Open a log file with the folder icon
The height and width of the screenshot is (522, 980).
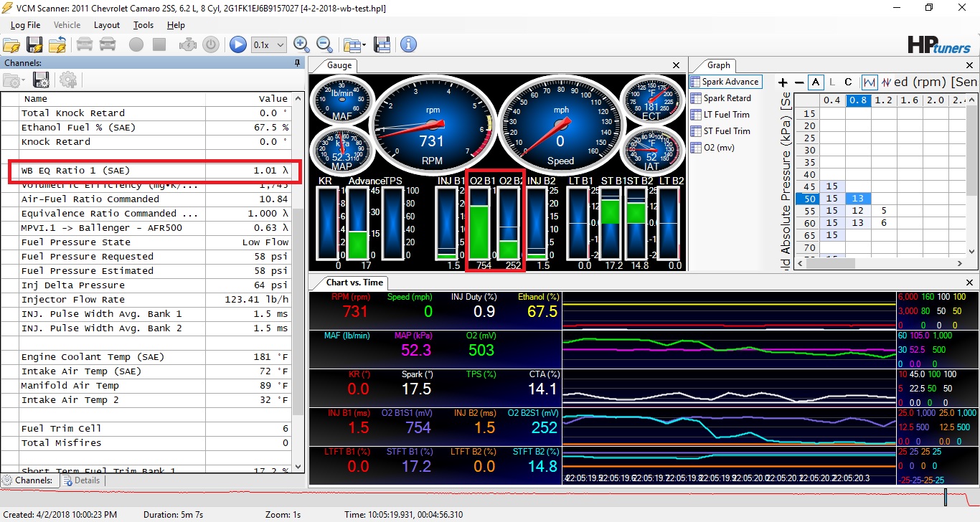[12, 44]
